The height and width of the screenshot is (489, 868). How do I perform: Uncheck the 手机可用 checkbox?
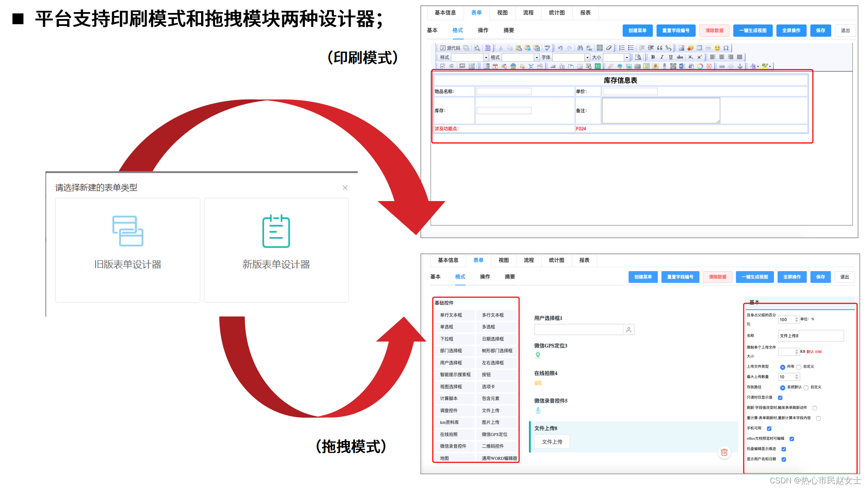click(769, 428)
